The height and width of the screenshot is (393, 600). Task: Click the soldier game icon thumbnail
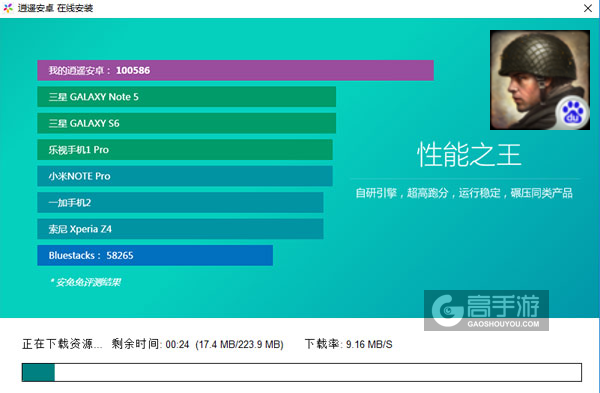540,80
